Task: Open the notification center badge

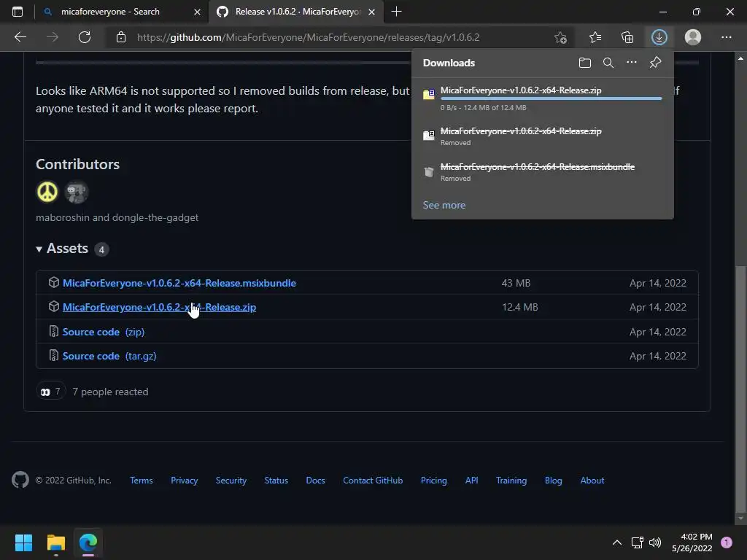Action: 727,542
